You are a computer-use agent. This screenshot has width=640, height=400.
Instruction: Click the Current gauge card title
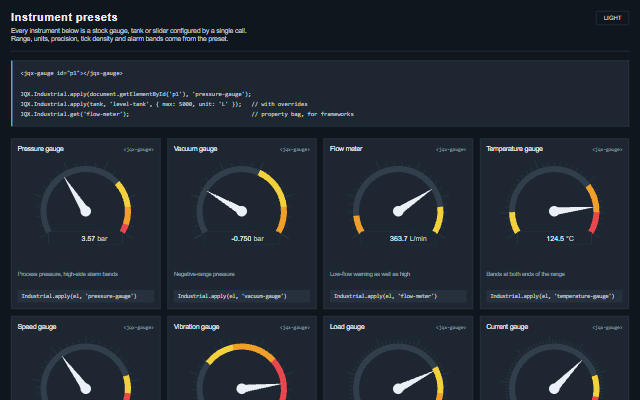(507, 327)
